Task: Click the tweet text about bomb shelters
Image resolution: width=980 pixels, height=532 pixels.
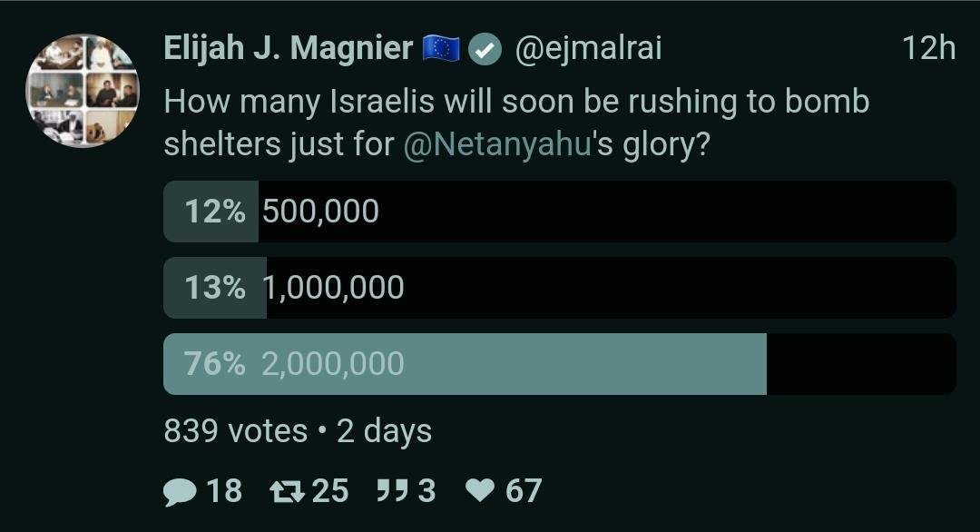Action: 515,102
